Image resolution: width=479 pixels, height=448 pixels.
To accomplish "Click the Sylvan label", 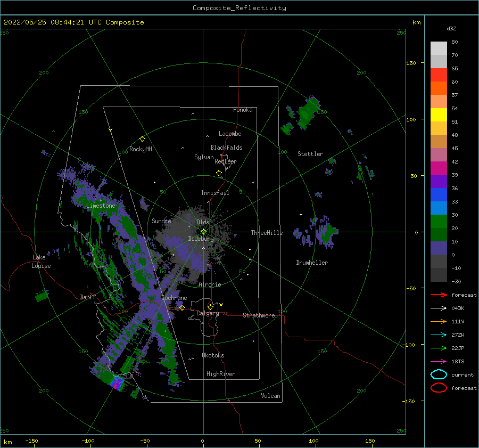I will (x=204, y=157).
